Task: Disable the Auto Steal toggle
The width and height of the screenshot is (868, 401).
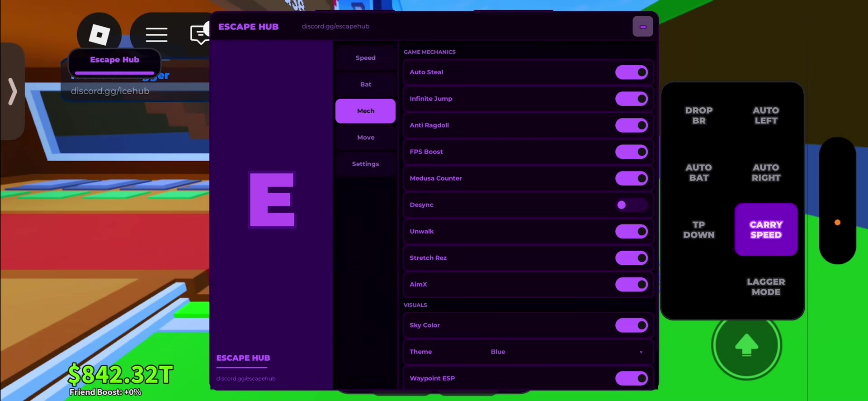Action: (x=632, y=72)
